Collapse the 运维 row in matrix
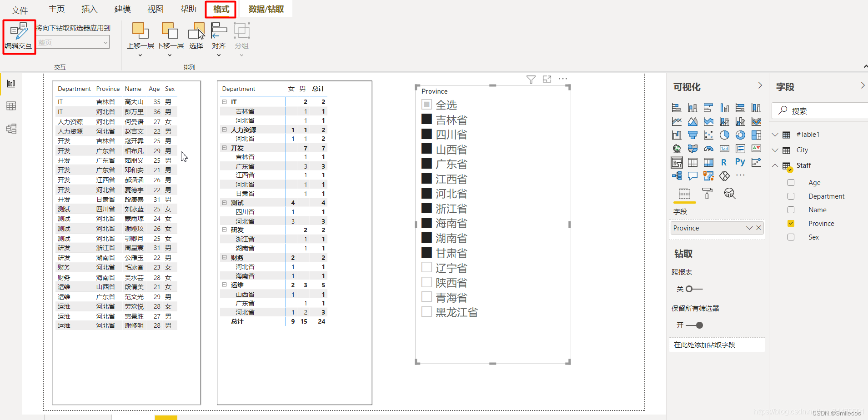 [x=224, y=285]
